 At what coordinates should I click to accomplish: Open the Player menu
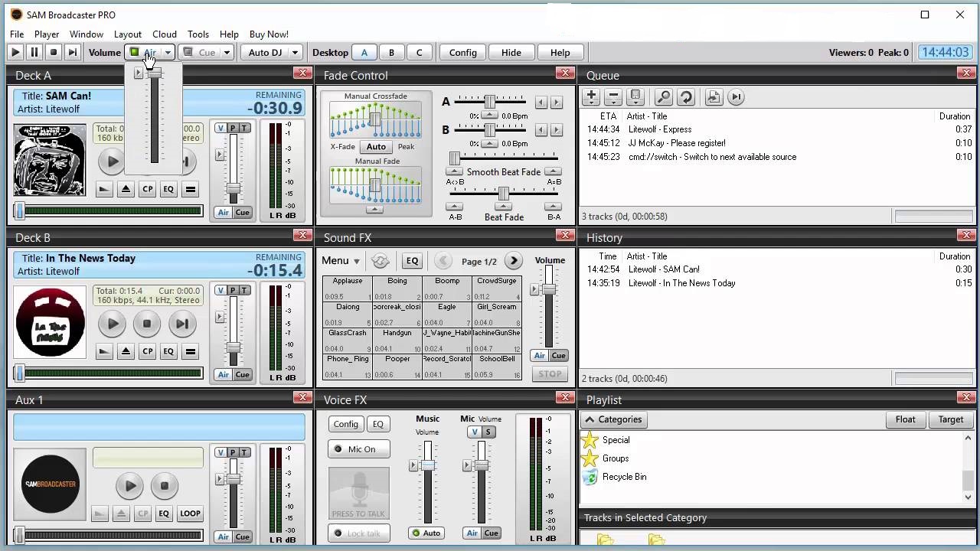[x=47, y=34]
